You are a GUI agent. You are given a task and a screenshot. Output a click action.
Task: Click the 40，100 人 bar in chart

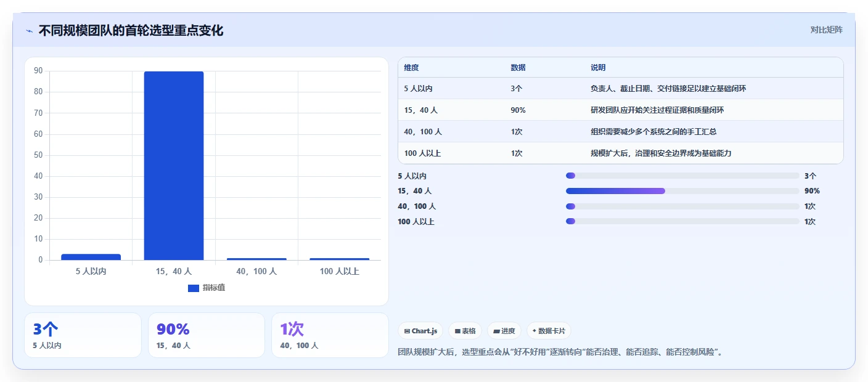tap(256, 259)
